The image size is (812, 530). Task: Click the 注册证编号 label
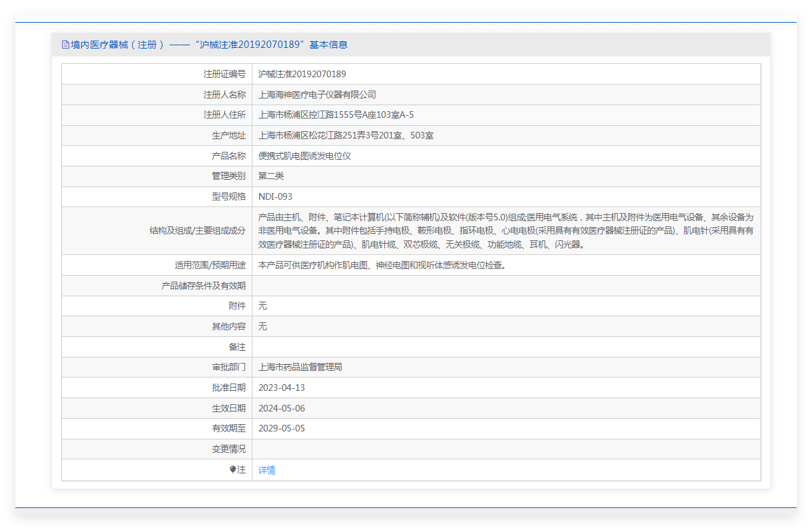224,74
